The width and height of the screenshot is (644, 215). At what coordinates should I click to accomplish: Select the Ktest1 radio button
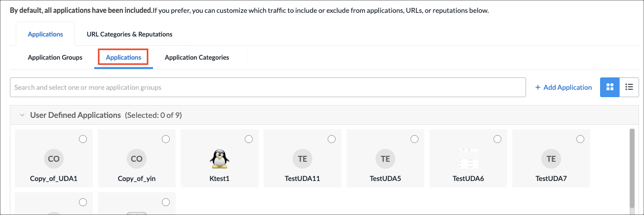tap(249, 139)
